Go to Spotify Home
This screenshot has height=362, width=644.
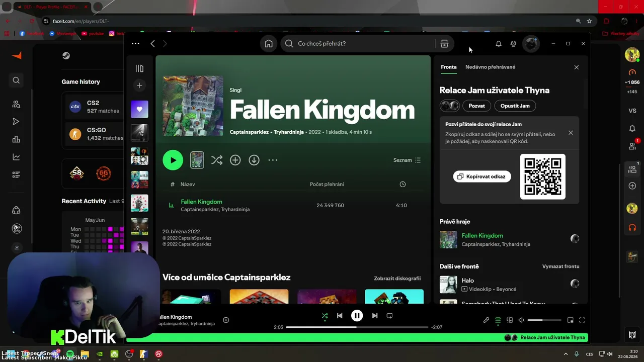[x=269, y=44]
